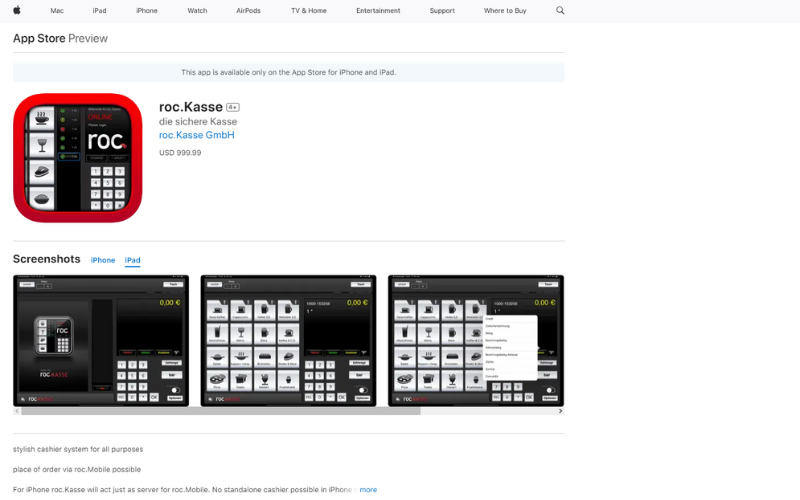Click the availability notice banner text
800x500 pixels.
(289, 72)
